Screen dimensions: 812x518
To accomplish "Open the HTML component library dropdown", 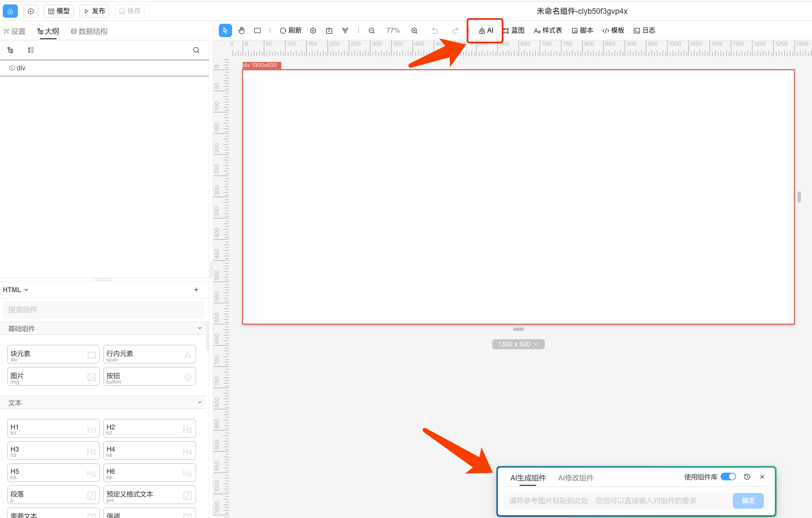I will [x=16, y=289].
